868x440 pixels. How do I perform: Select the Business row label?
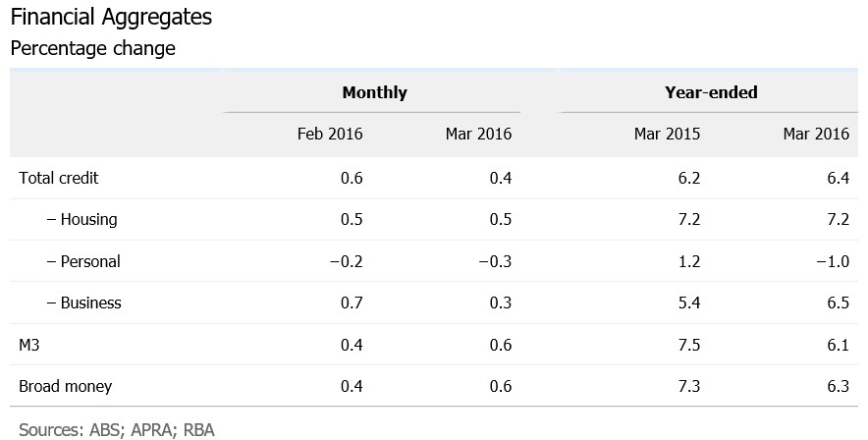(x=84, y=302)
